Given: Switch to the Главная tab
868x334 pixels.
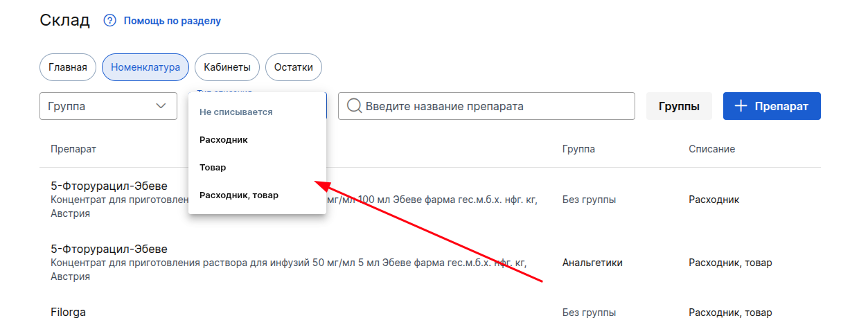Looking at the screenshot, I should (68, 67).
